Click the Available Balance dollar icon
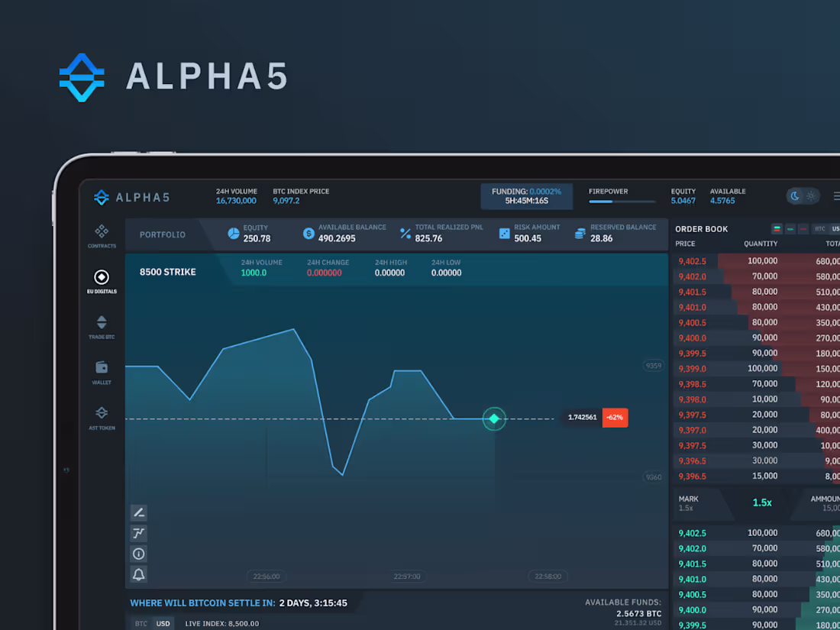Image resolution: width=840 pixels, height=630 pixels. [x=309, y=234]
